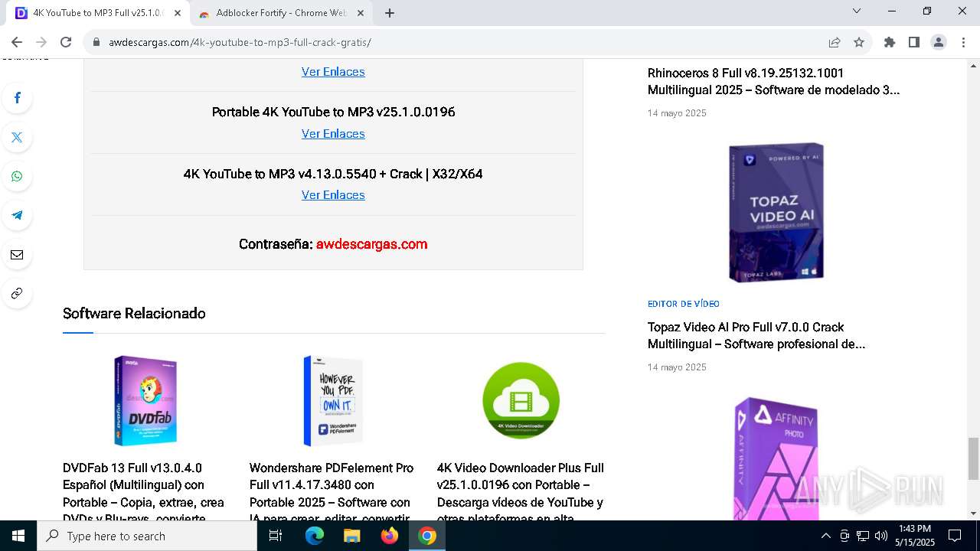Click the EDITOR DE VÍDEO category label

(x=684, y=304)
